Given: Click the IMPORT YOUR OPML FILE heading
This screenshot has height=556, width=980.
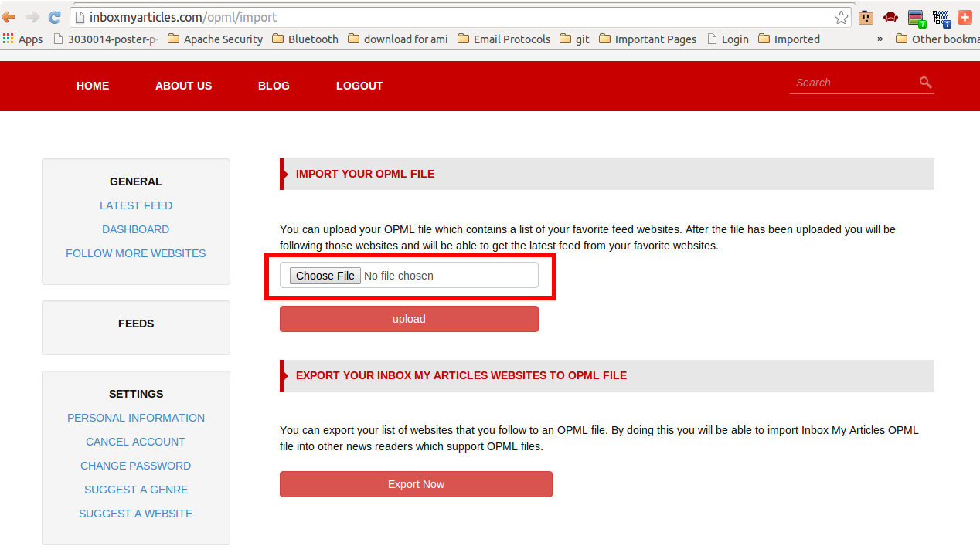Looking at the screenshot, I should point(365,174).
